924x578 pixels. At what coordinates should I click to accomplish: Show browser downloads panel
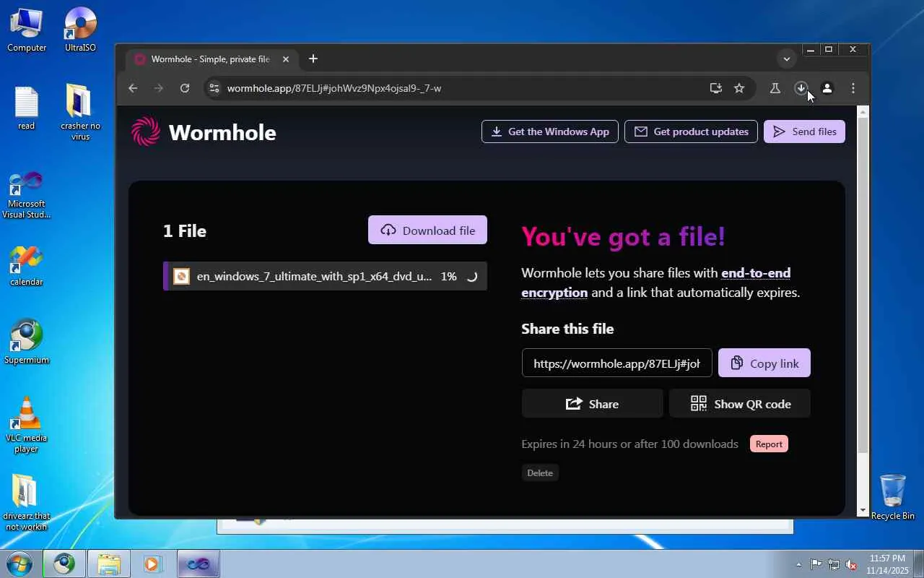click(801, 88)
